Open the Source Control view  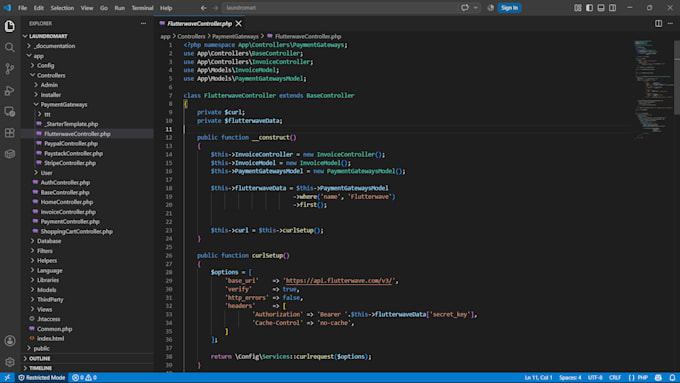10,69
